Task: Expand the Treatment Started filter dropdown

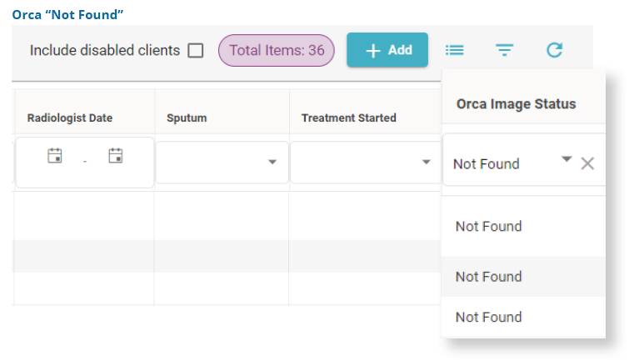Action: (x=426, y=162)
